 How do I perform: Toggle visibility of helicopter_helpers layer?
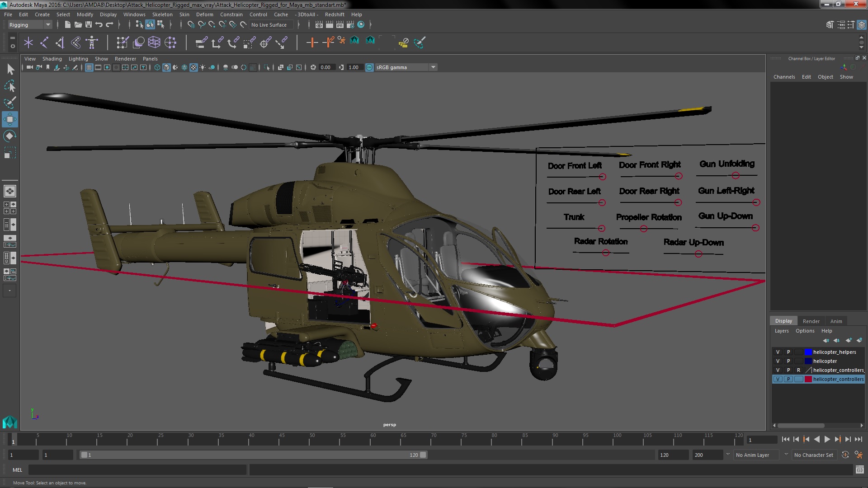coord(778,352)
